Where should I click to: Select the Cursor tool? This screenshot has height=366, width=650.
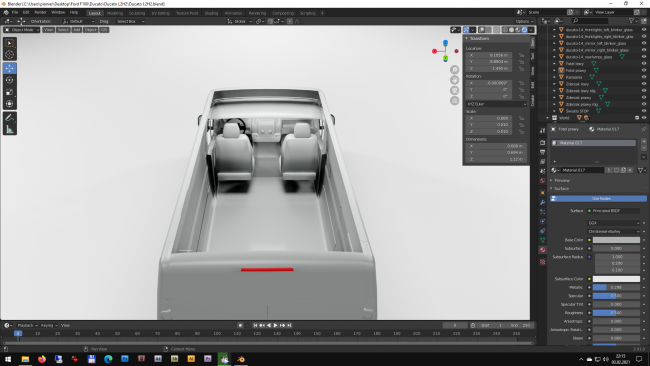10,54
